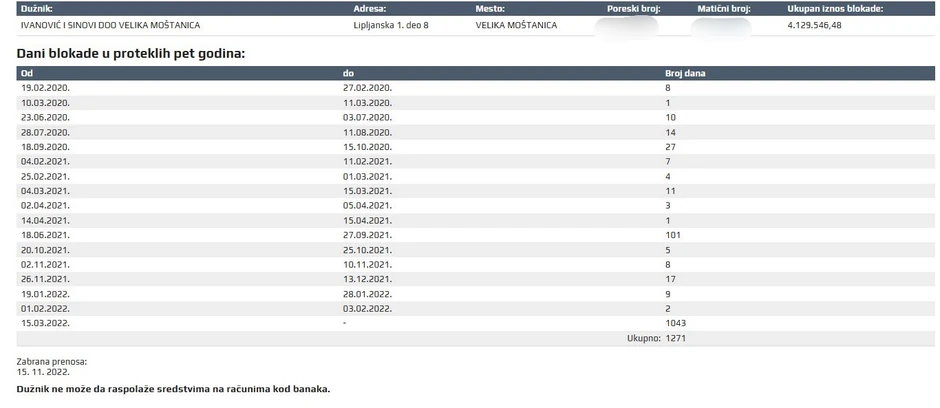
Task: Click the 'Dužnik:' header label
Action: pos(36,8)
